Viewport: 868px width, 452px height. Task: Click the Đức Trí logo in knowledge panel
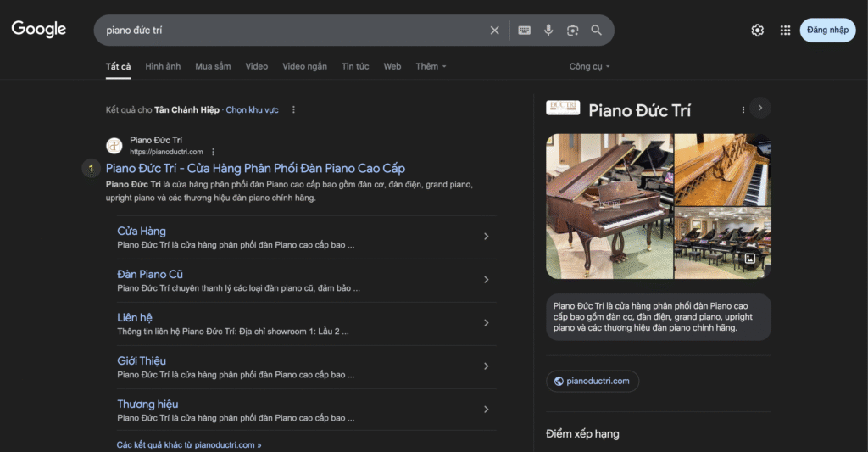[x=563, y=108]
